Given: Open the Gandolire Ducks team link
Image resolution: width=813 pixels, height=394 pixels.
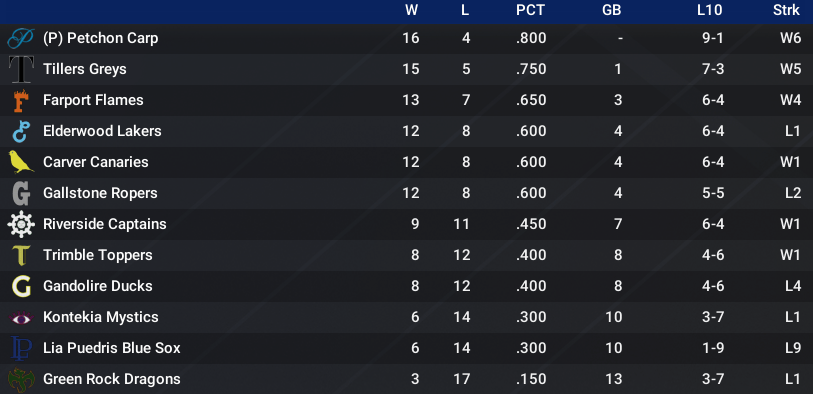Looking at the screenshot, I should (97, 286).
